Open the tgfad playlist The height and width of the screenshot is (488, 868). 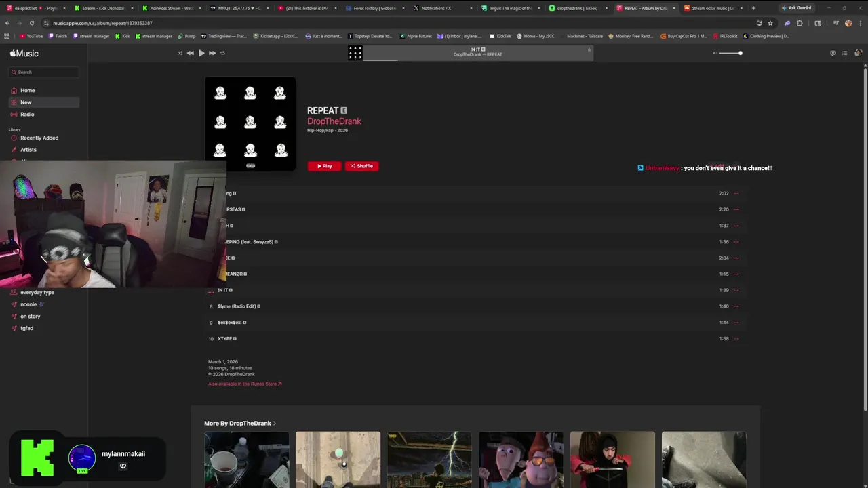(44, 328)
